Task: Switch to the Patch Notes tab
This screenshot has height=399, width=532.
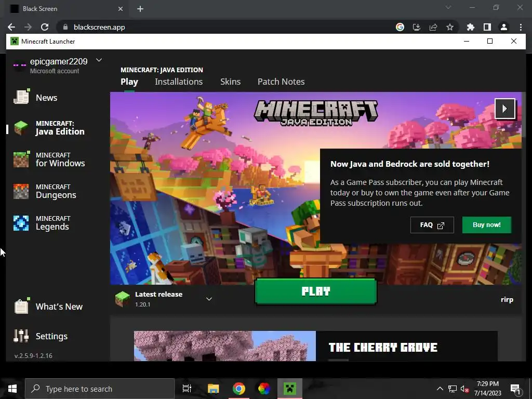Action: 281,82
